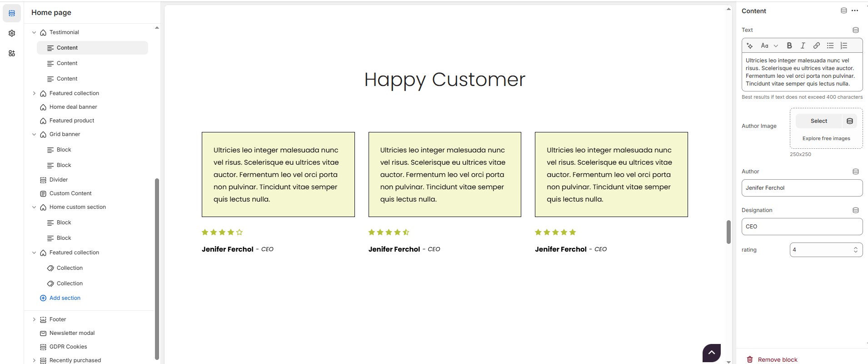Open theme settings gear icon

pos(12,33)
